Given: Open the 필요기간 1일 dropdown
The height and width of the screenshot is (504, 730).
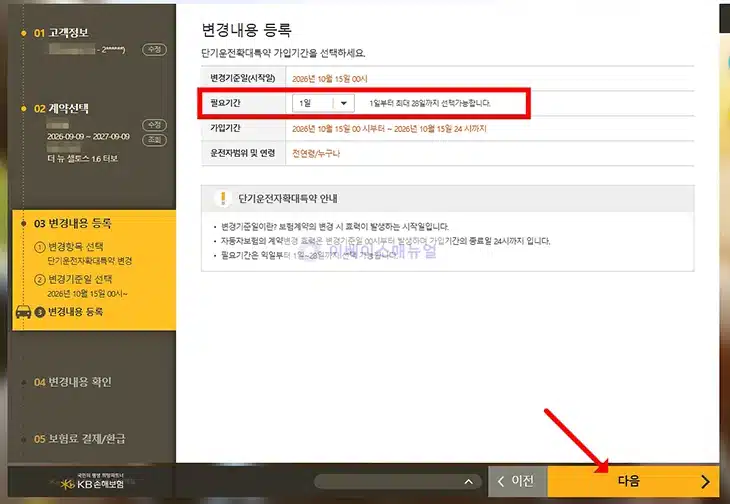Looking at the screenshot, I should tap(323, 103).
